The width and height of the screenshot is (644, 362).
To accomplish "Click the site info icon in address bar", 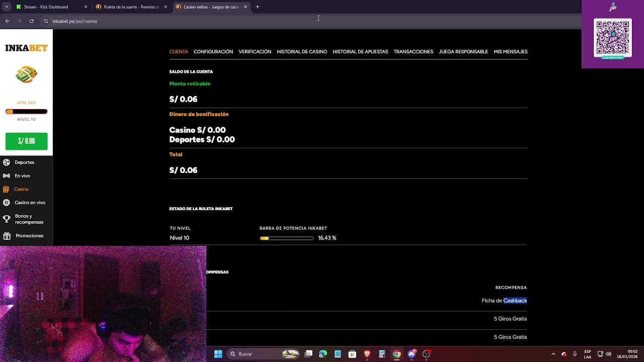I will 46,21.
